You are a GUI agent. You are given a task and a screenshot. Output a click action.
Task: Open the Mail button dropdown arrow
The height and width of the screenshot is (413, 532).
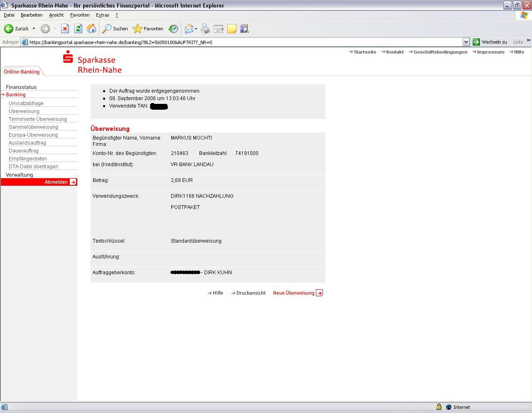coord(196,29)
